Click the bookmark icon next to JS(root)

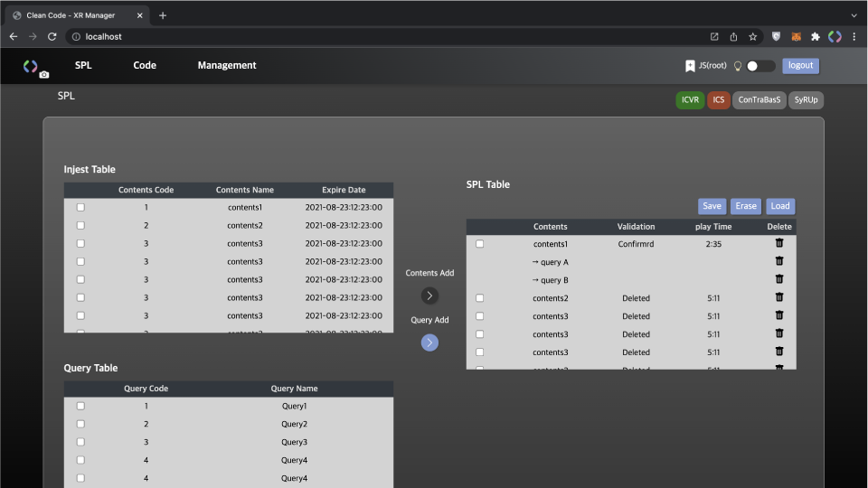pos(690,66)
